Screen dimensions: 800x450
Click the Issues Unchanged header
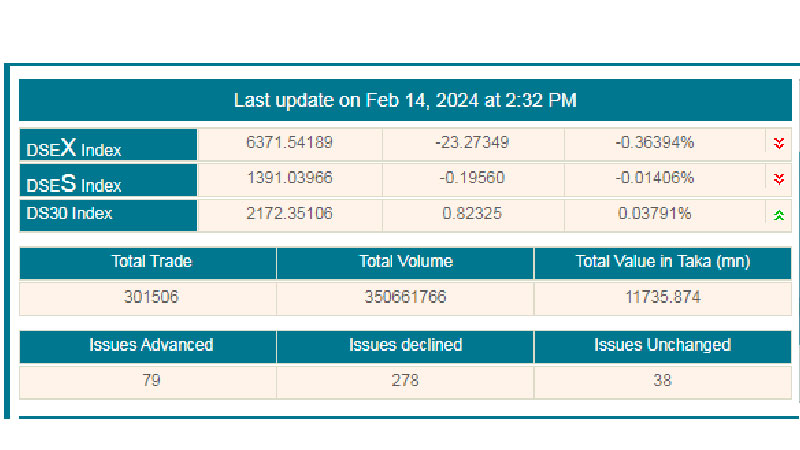pos(663,345)
